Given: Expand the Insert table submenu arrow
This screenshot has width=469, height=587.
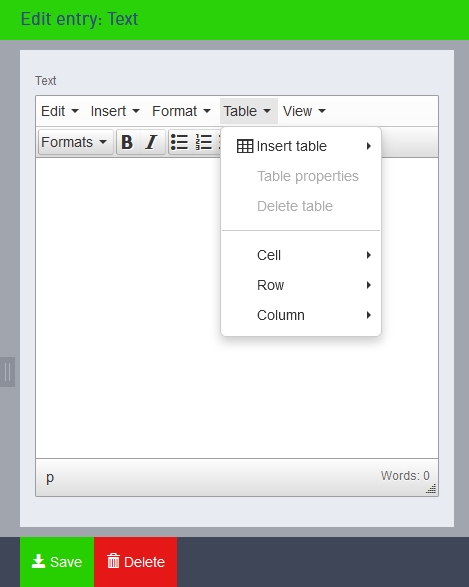Looking at the screenshot, I should tap(369, 146).
